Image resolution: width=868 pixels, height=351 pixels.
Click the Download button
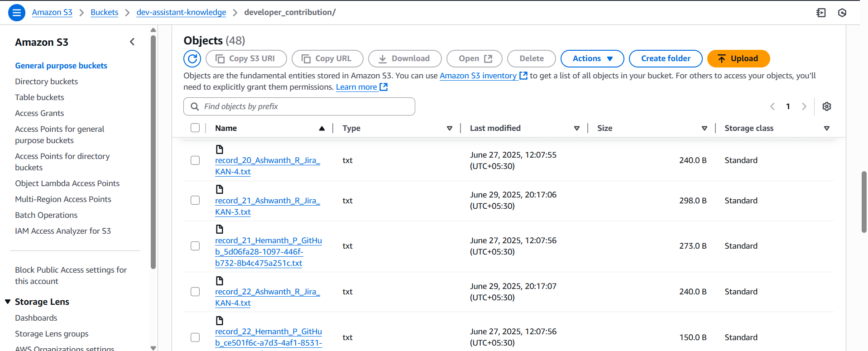pos(405,58)
